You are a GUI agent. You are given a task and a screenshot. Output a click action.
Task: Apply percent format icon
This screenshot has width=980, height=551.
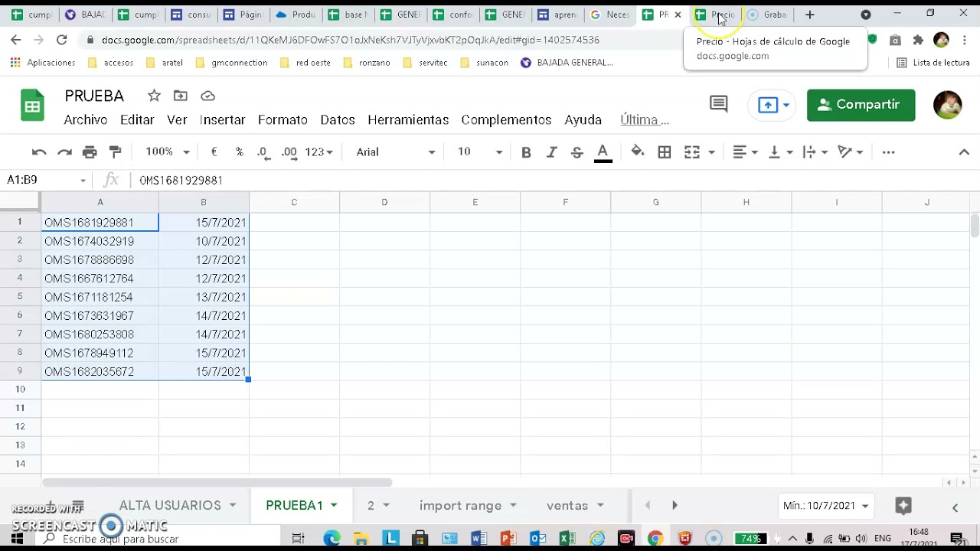coord(239,152)
